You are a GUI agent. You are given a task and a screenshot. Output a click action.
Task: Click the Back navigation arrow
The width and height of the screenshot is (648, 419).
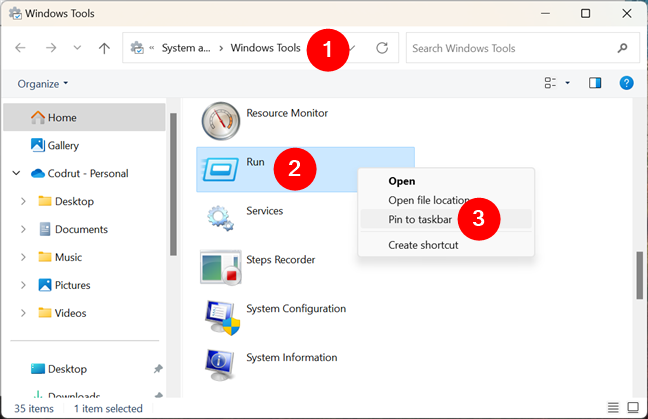(20, 48)
